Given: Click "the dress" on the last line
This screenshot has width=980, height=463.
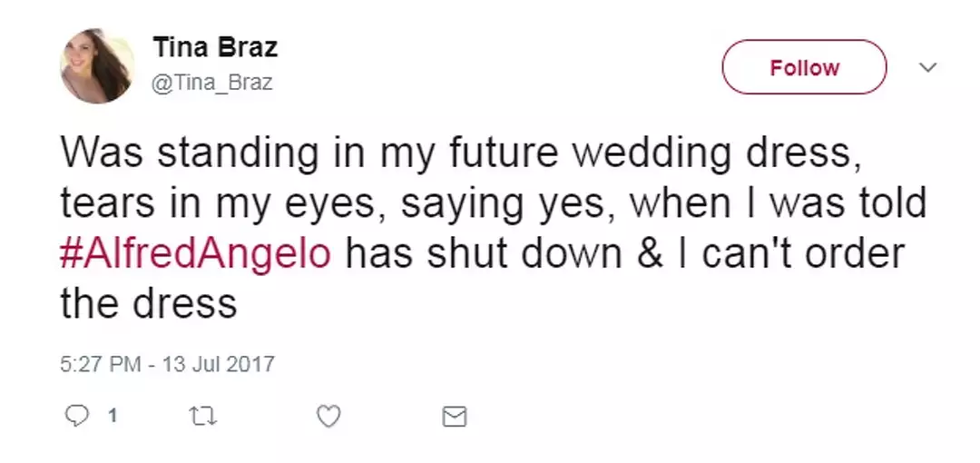Looking at the screenshot, I should (149, 303).
